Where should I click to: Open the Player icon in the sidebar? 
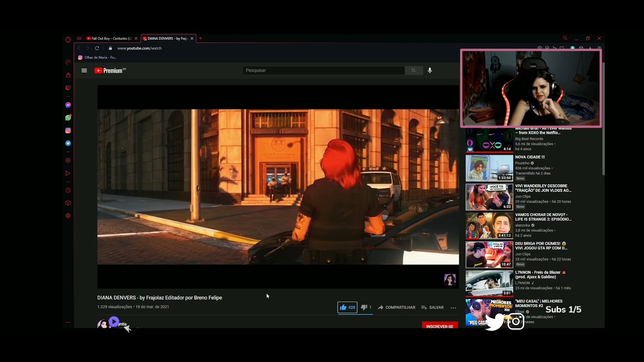click(x=68, y=160)
